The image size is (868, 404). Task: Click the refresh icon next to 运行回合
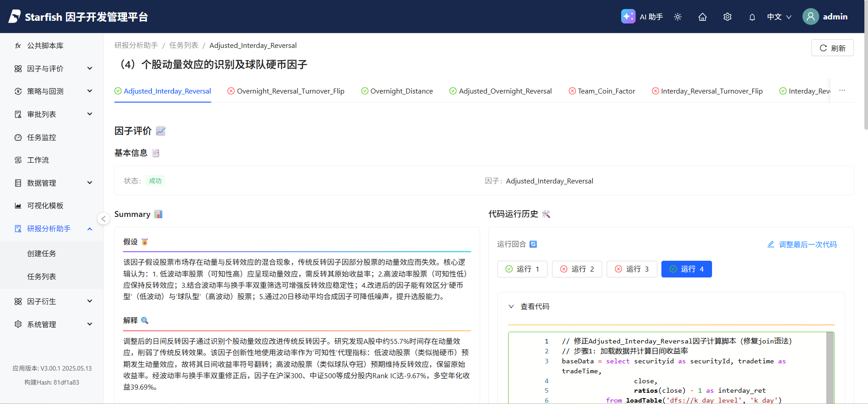[x=533, y=244]
